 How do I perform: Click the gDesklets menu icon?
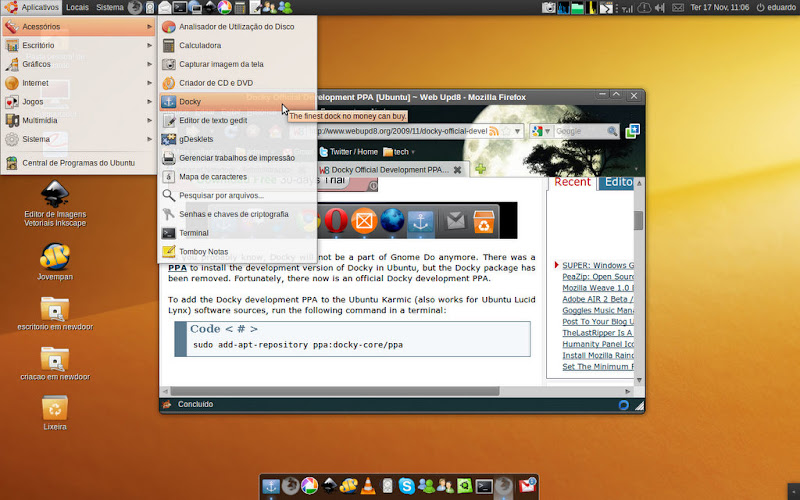click(x=168, y=139)
